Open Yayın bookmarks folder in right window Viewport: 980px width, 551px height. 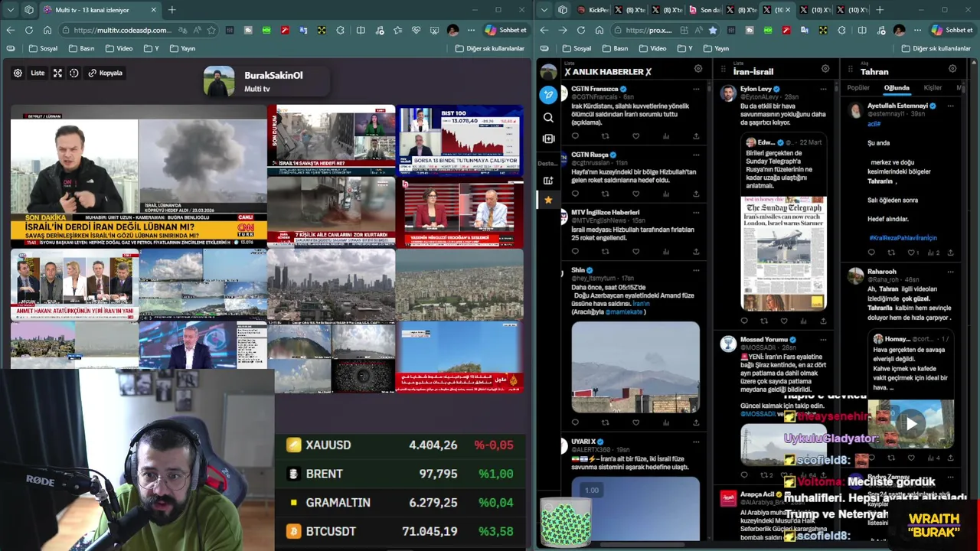click(716, 48)
